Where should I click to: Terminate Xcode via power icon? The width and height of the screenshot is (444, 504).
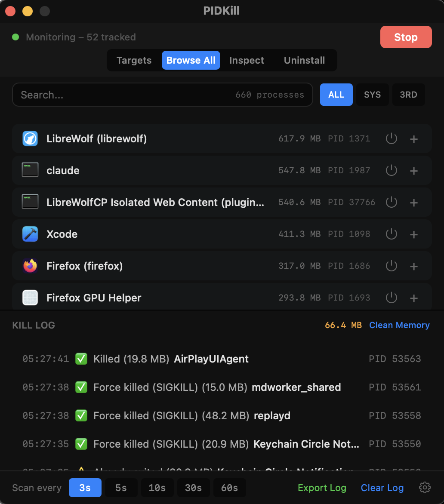tap(391, 234)
